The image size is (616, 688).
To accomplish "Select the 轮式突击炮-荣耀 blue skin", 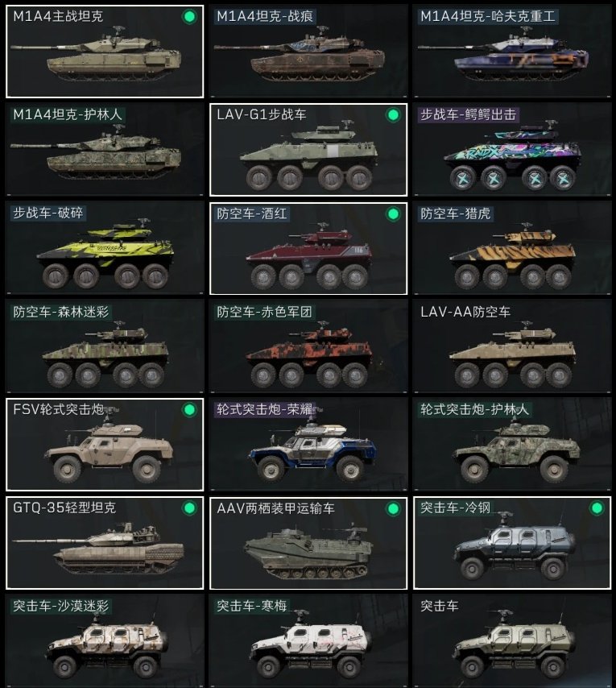I will (x=308, y=445).
